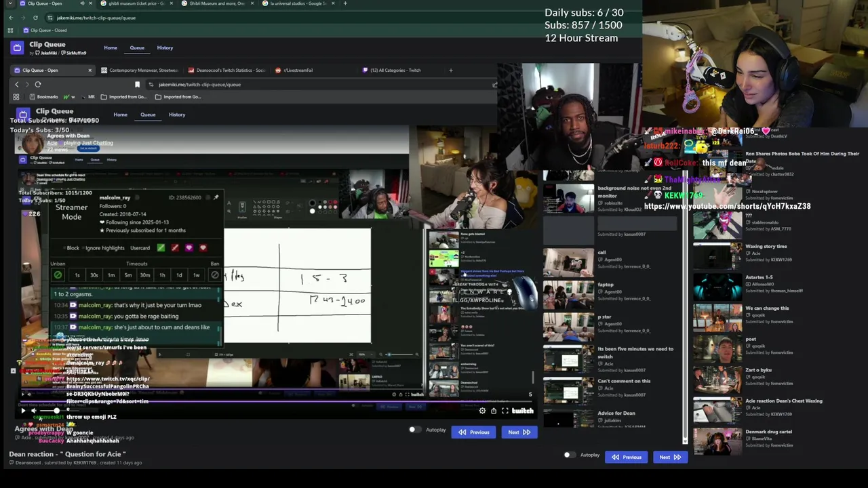Open History in outer Clip Queue nav
868x488 pixels.
tap(165, 48)
